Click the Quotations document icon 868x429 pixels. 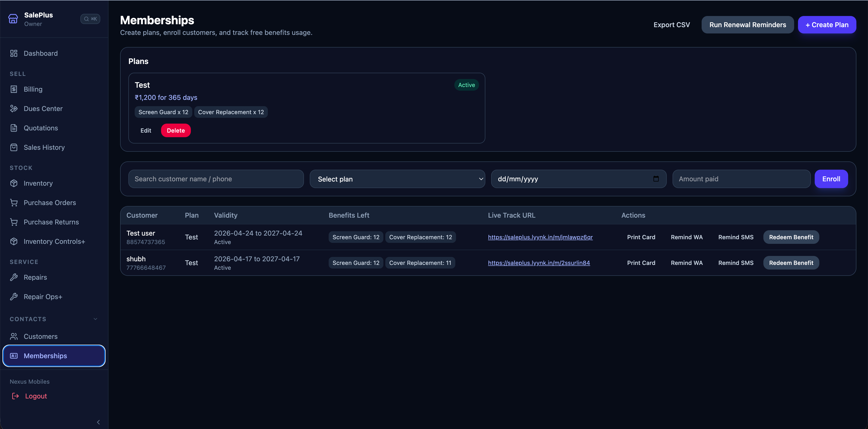pyautogui.click(x=14, y=128)
